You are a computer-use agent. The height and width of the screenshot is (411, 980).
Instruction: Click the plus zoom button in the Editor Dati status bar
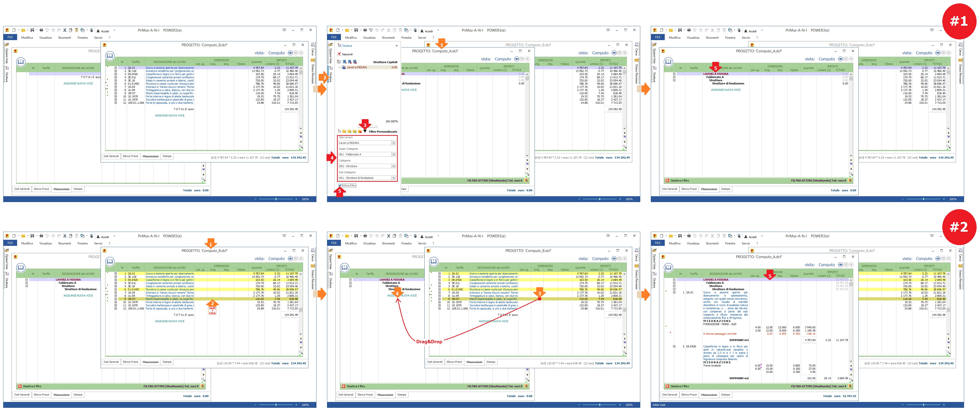pos(944,405)
